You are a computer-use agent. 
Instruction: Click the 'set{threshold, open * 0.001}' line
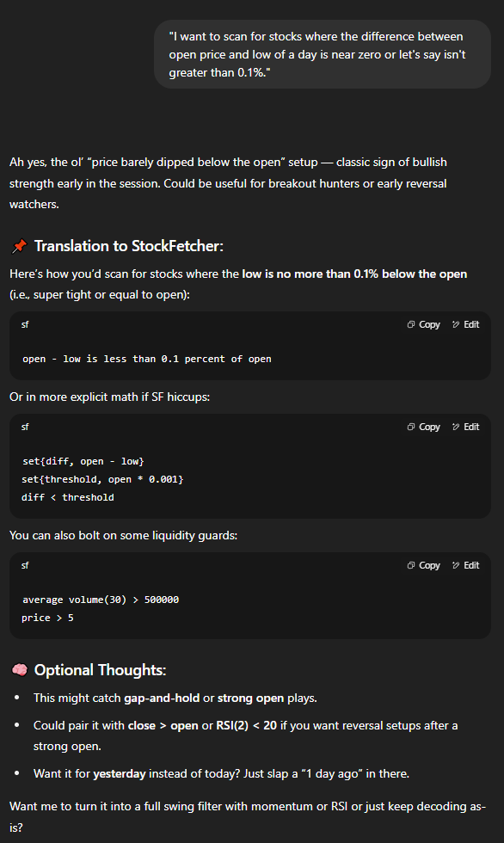pyautogui.click(x=102, y=479)
